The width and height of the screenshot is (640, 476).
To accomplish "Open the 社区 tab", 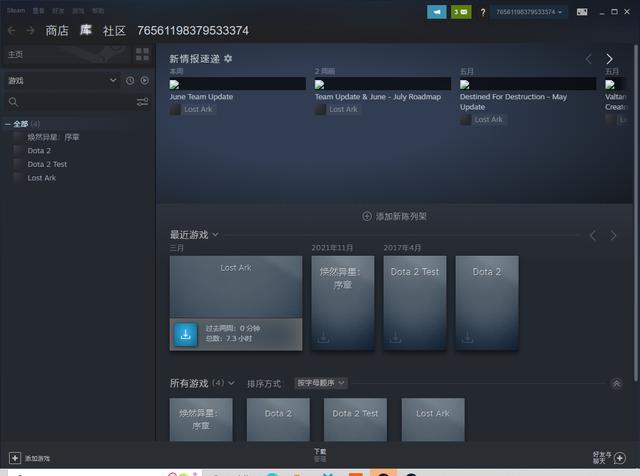I will pos(114,31).
